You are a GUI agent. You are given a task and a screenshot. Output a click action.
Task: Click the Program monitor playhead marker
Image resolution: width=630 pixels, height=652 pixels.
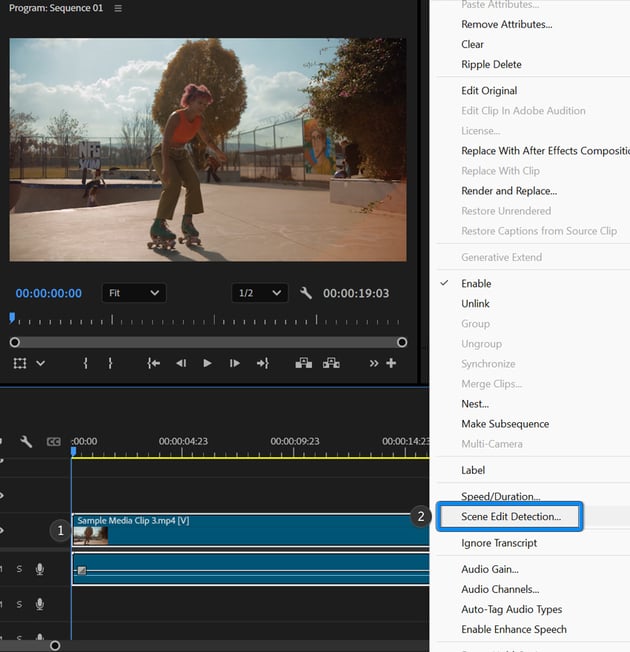(12, 318)
